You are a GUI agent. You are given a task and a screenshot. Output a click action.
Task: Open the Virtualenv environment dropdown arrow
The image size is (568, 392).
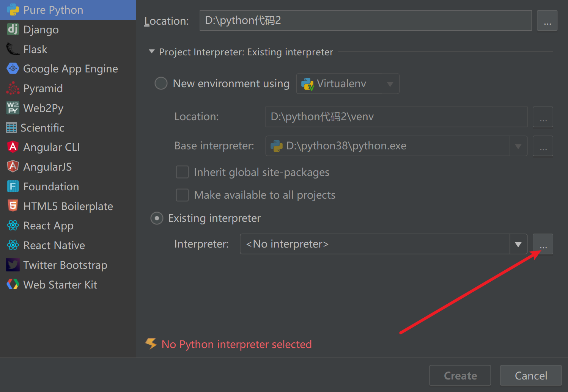pos(390,84)
